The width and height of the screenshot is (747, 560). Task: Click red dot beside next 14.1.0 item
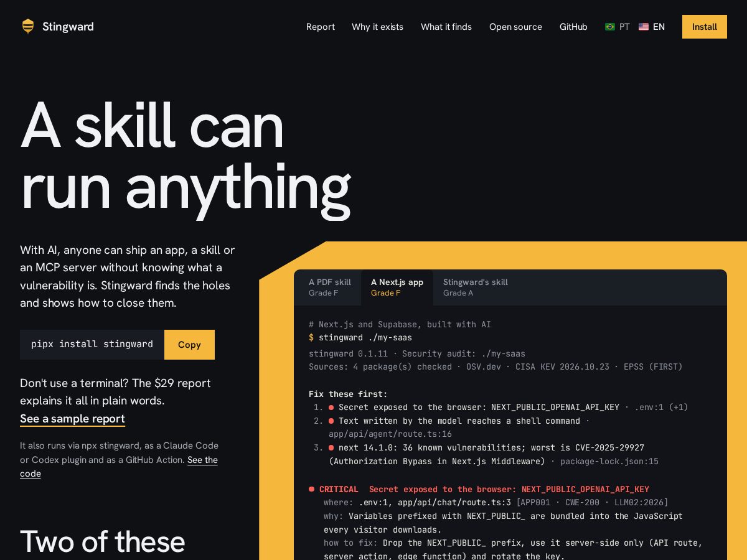[331, 448]
